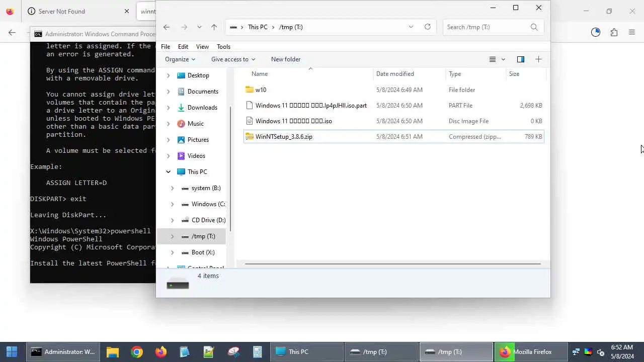
Task: Sort files by Type column
Action: 455,74
